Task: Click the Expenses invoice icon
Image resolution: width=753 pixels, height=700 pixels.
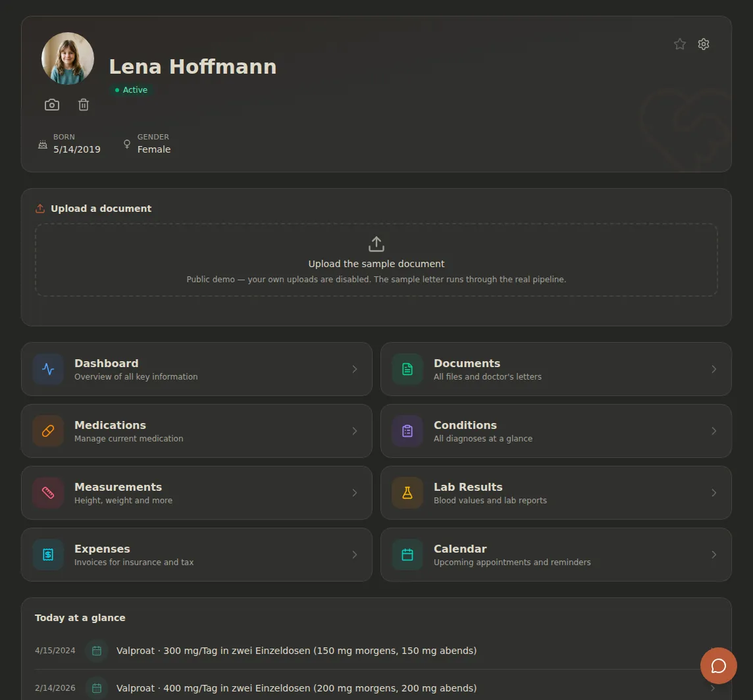Action: (x=48, y=555)
